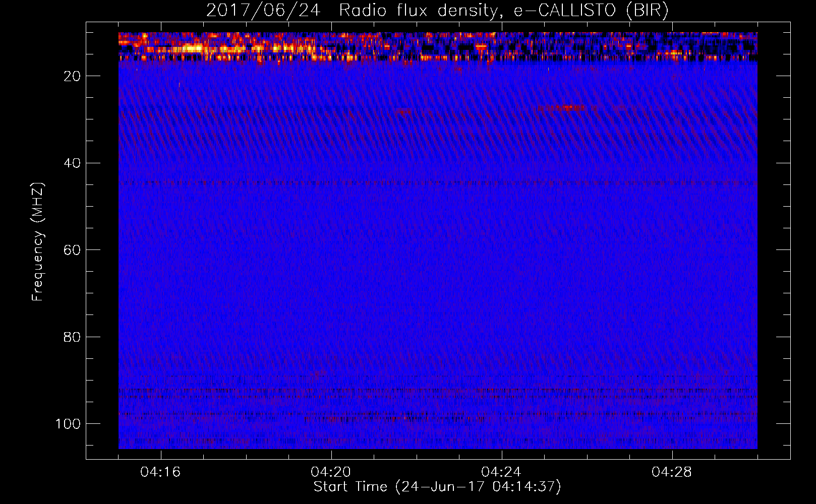Click the 20 MHz frequency tick label
Image resolution: width=816 pixels, height=504 pixels.
click(72, 76)
